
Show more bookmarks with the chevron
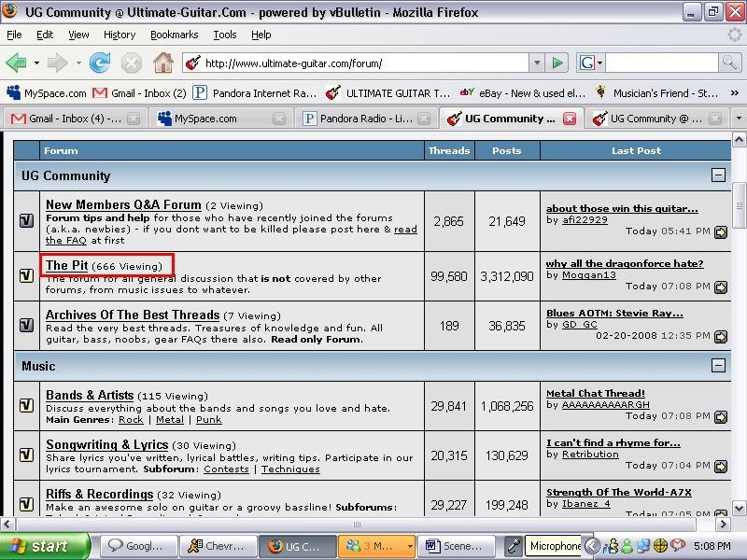[x=734, y=93]
